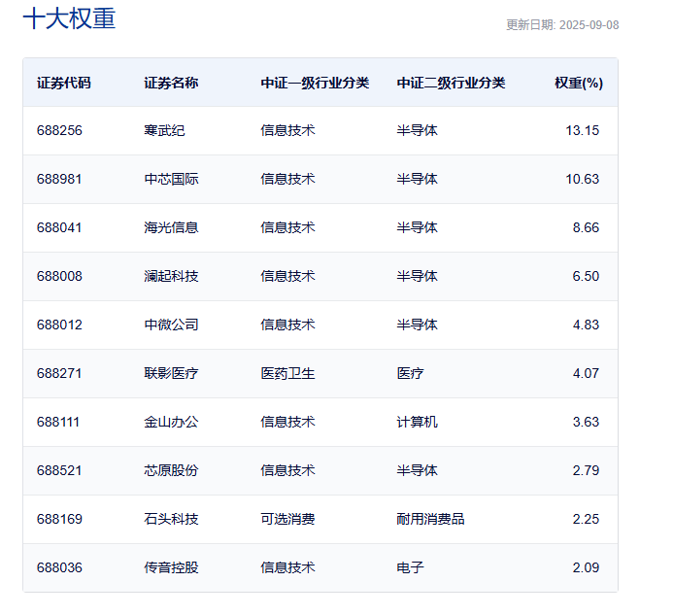Image resolution: width=673 pixels, height=616 pixels.
Task: Select security code 688008
Action: 59,276
